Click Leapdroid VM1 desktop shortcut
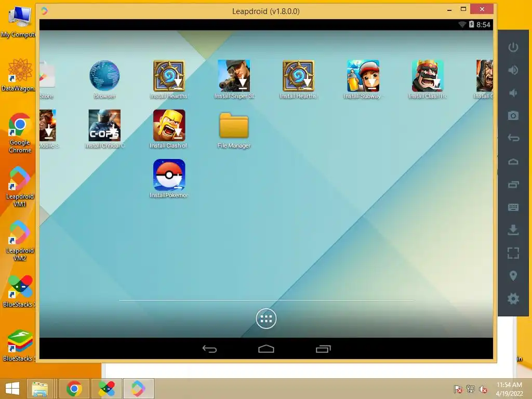Viewport: 532px width, 399px height. pos(20,187)
